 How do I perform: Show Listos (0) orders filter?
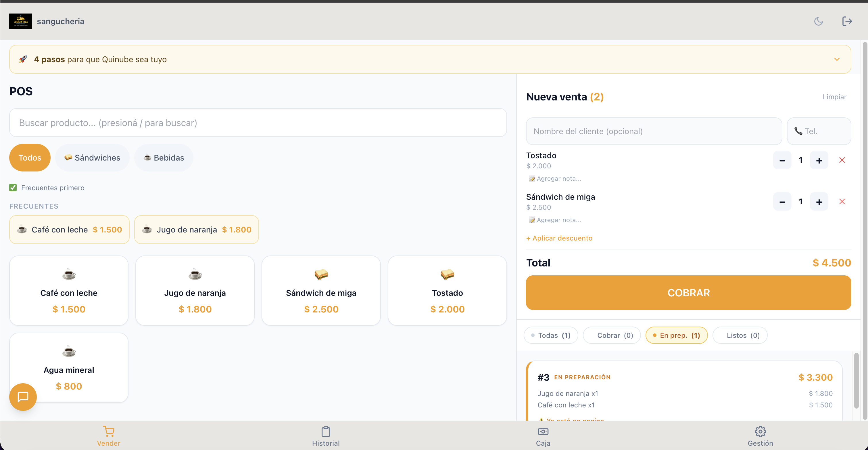tap(740, 335)
